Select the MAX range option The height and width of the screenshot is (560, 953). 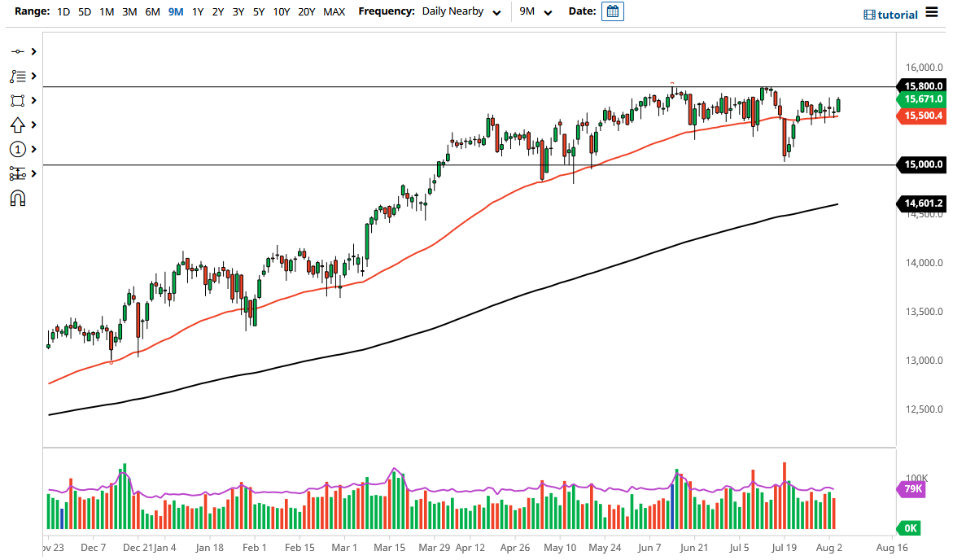[334, 11]
